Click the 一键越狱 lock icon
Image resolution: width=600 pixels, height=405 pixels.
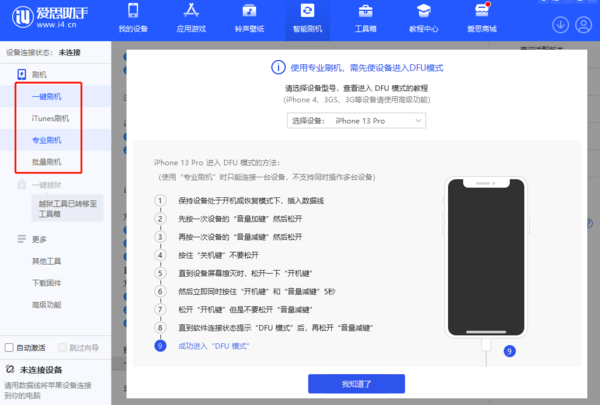coord(22,185)
